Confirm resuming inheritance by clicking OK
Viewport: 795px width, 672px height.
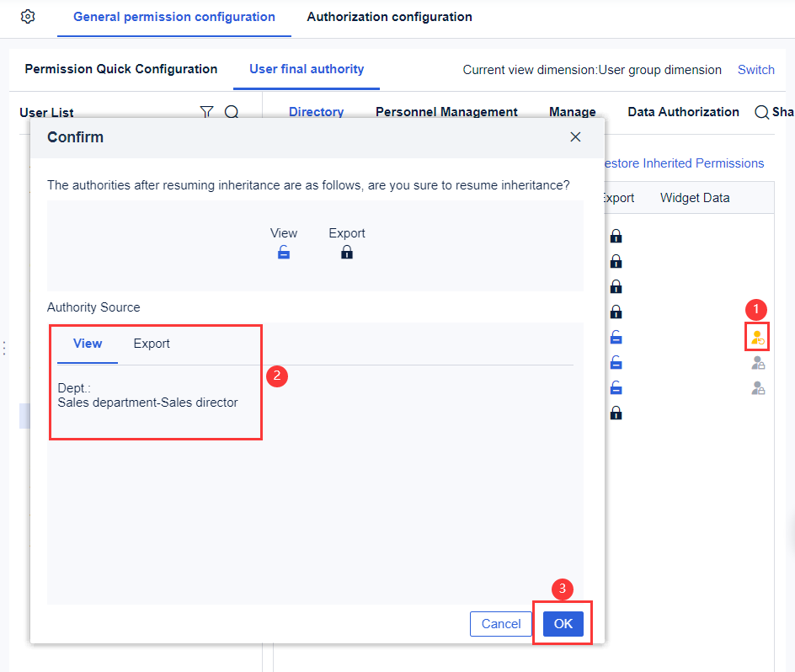click(563, 623)
